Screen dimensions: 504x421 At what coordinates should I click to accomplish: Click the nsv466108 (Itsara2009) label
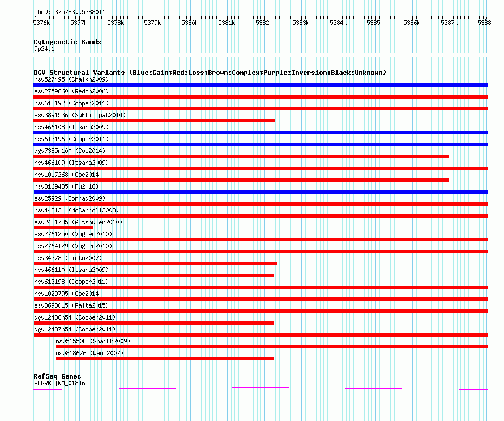pyautogui.click(x=71, y=127)
